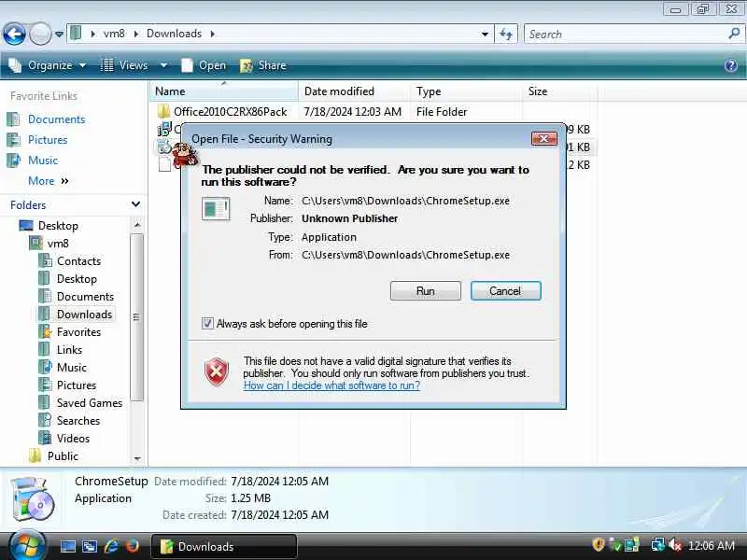The width and height of the screenshot is (747, 560).
Task: Click the ChromeSetup preview icon in details pane
Action: point(32,499)
